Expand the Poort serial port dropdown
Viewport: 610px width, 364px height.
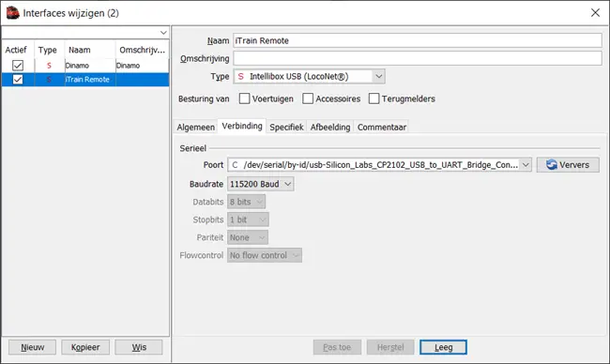[526, 165]
